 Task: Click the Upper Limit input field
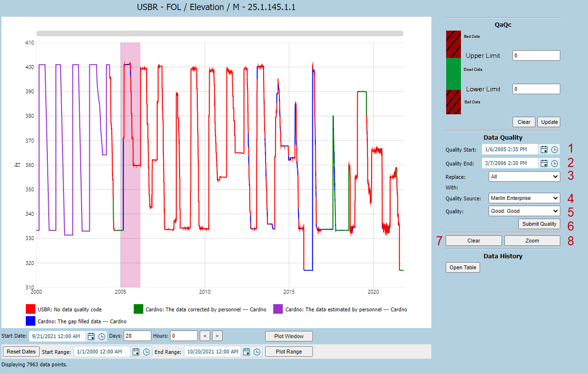tap(536, 55)
